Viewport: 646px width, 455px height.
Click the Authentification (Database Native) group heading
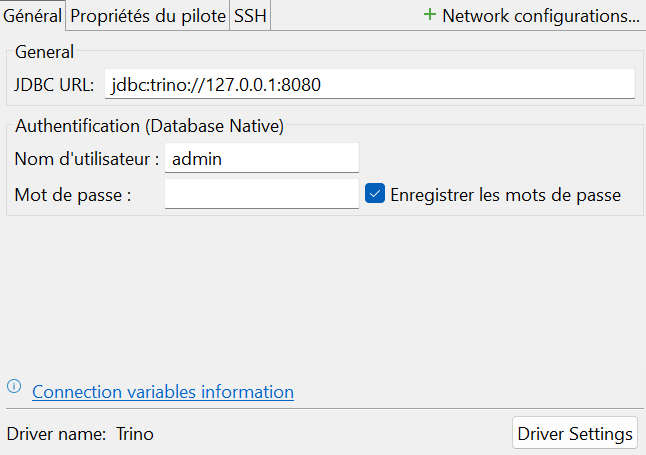(x=150, y=126)
